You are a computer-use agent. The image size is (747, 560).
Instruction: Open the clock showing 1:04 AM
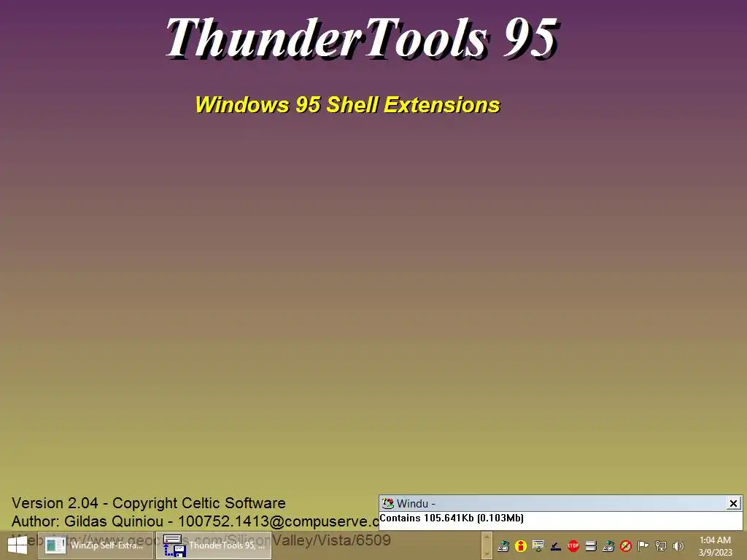715,546
